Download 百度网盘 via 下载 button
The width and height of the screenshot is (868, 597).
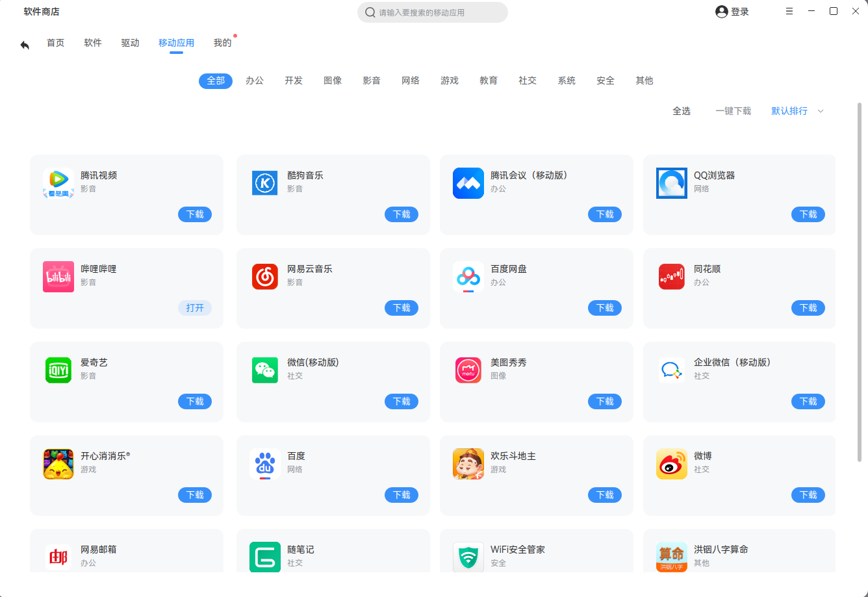(605, 308)
